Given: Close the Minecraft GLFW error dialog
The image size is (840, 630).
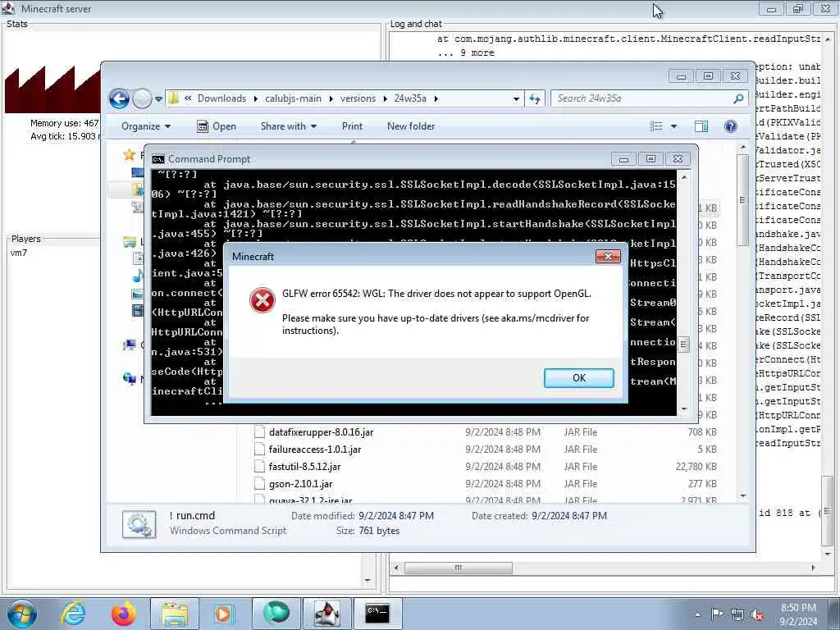Looking at the screenshot, I should point(608,256).
